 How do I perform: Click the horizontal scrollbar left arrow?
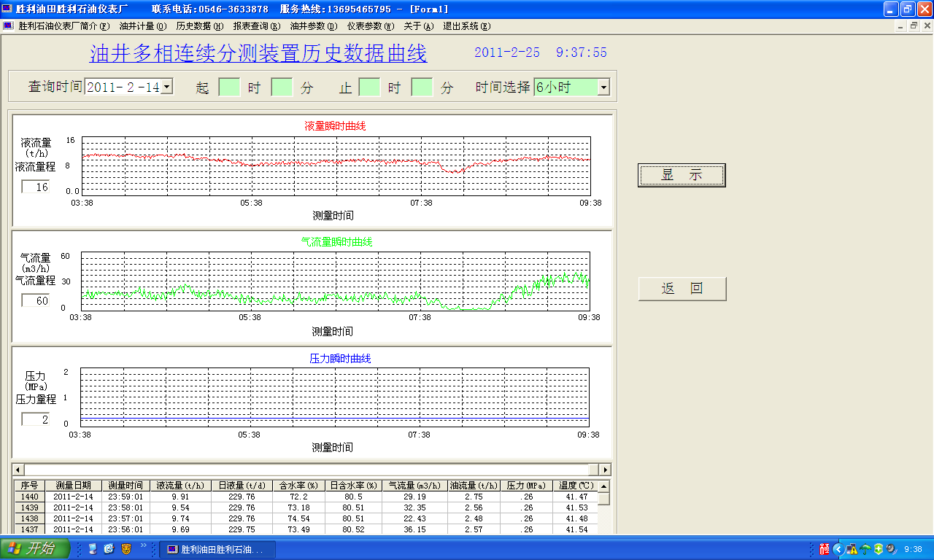point(19,470)
